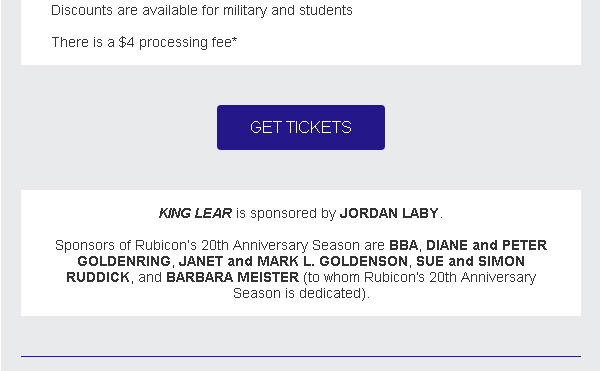Click the $4 processing fee line
This screenshot has width=600, height=371.
[x=144, y=42]
